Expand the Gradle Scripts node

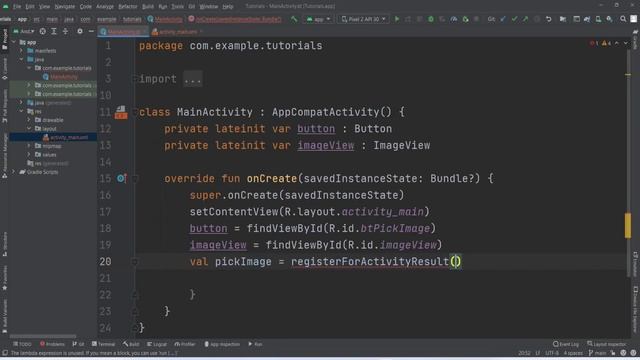click(14, 172)
